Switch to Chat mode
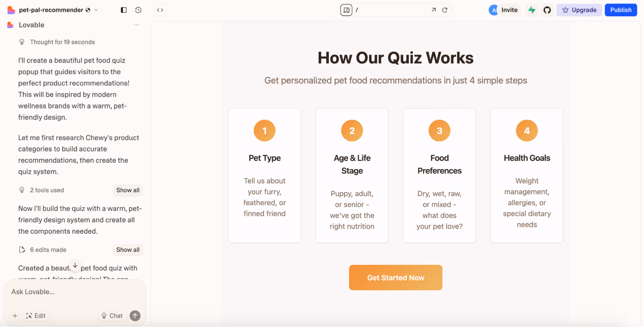Viewport: 644px width, 327px height. click(112, 316)
